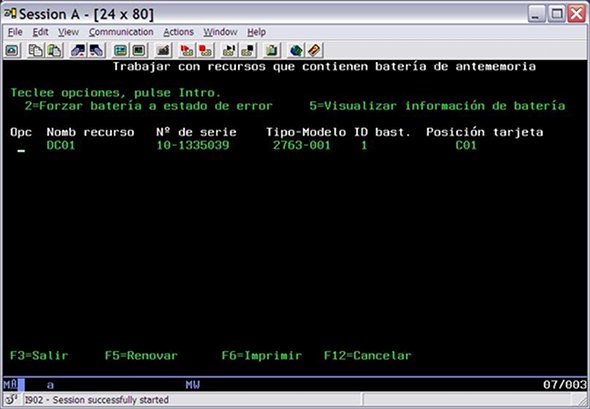Click the Print Screen toolbar icon

[x=12, y=50]
